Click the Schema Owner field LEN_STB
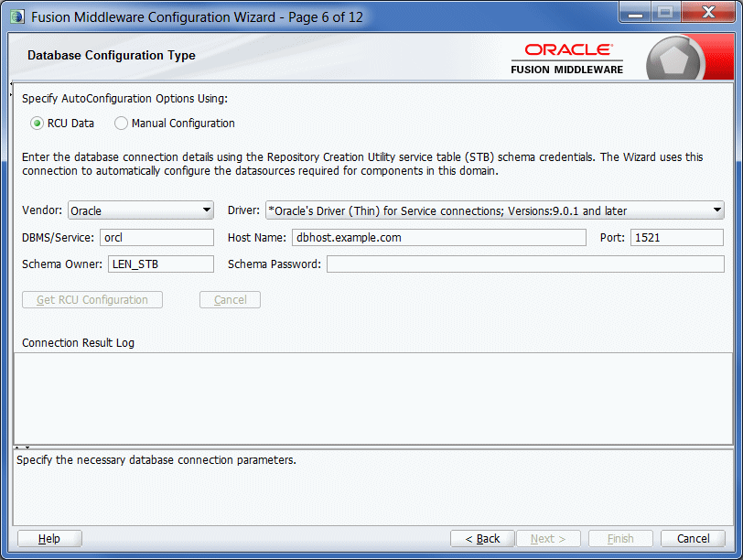The height and width of the screenshot is (560, 743). click(161, 264)
